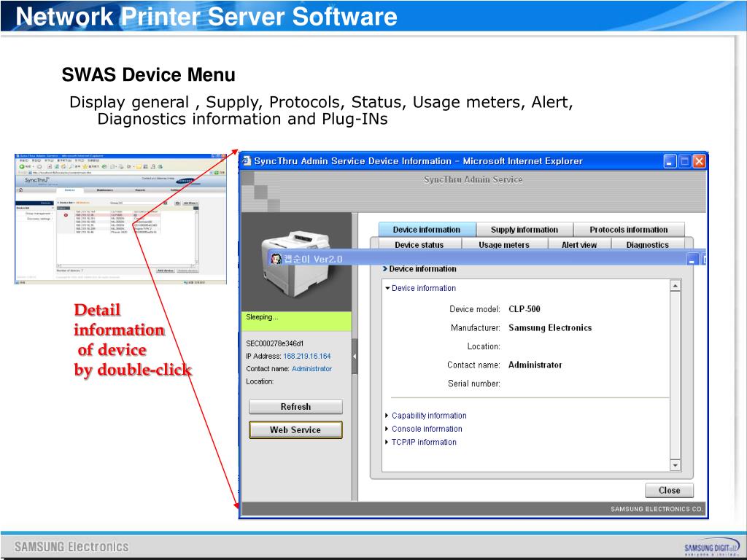Switch to the Device information tab

tap(427, 230)
